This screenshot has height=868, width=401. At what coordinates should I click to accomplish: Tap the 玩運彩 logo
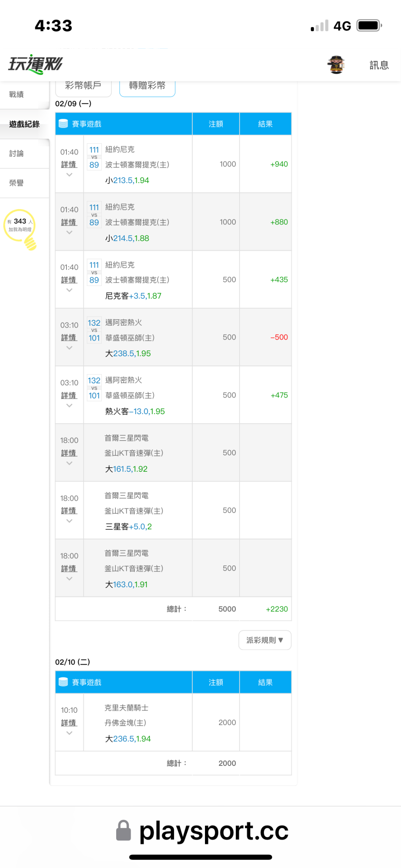[36, 65]
